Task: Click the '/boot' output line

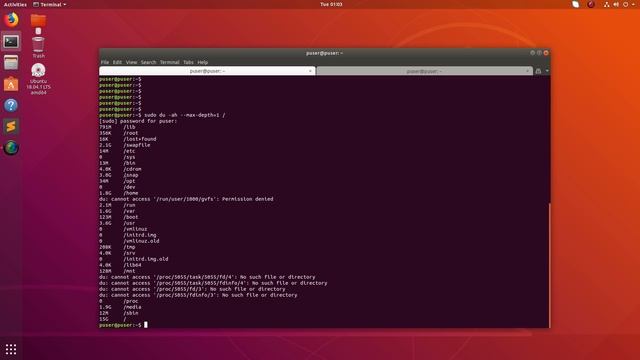Action: pos(119,217)
